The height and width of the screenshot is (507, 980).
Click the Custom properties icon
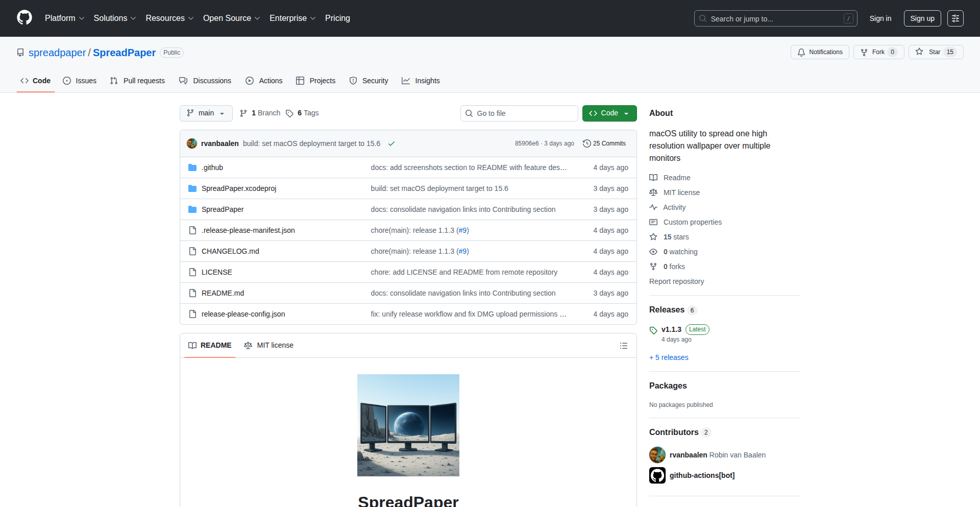(653, 222)
